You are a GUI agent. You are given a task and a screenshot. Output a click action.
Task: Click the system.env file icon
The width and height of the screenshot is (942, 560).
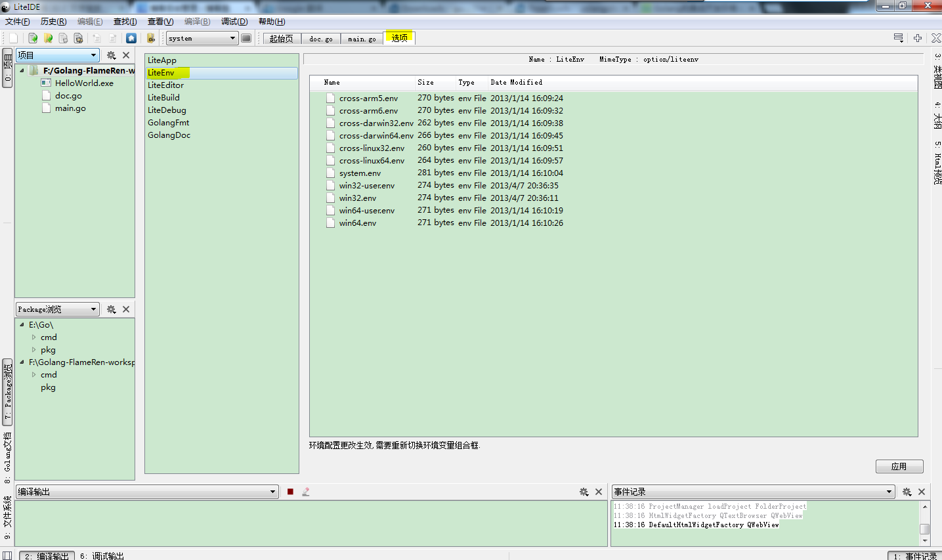(x=331, y=173)
